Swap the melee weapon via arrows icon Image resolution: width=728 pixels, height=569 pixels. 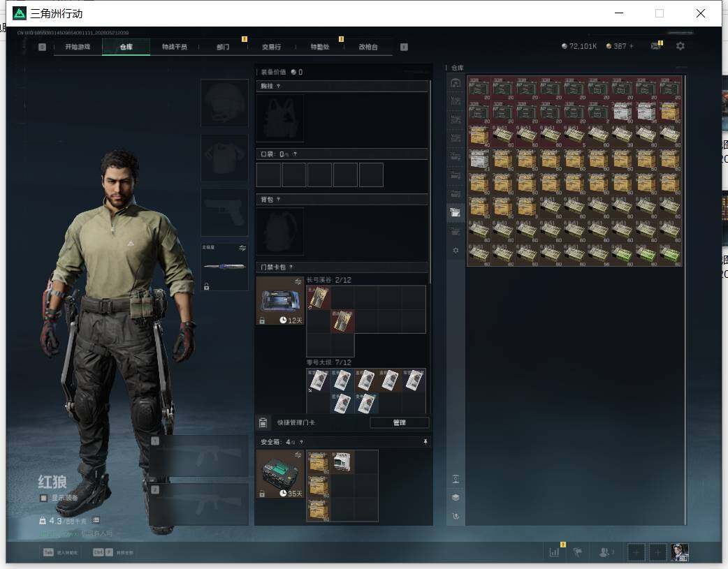click(242, 249)
